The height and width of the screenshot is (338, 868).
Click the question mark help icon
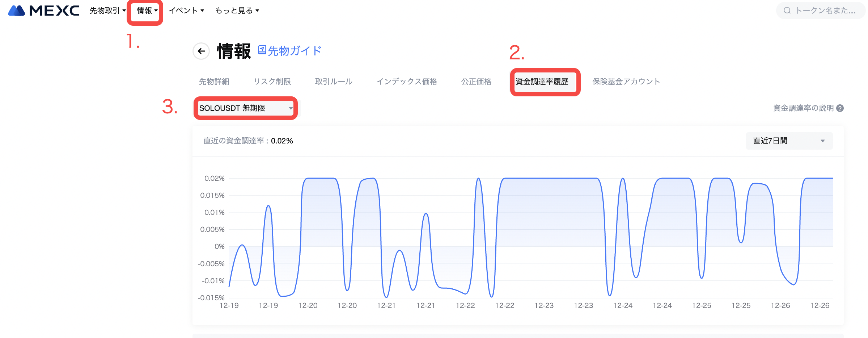tap(840, 108)
